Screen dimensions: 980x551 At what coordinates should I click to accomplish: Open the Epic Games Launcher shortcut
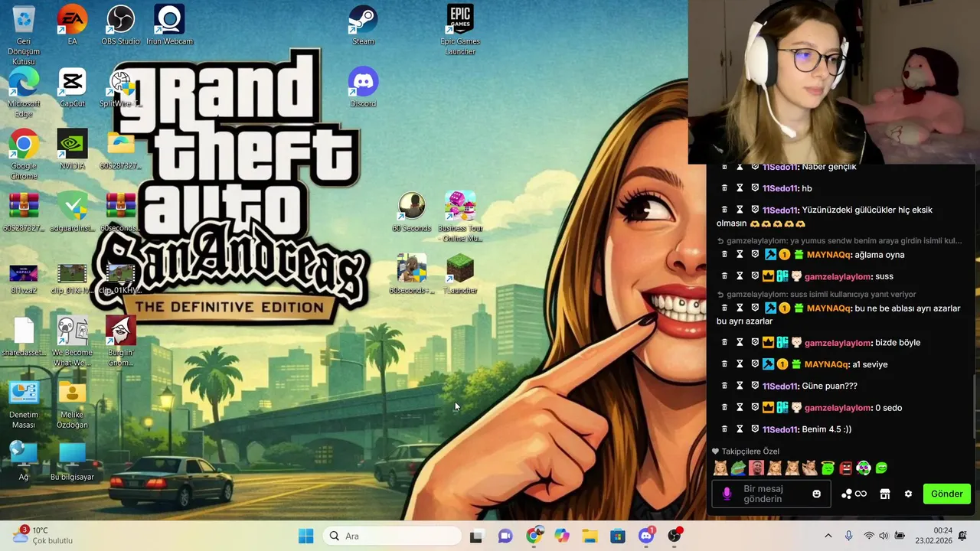tap(460, 29)
